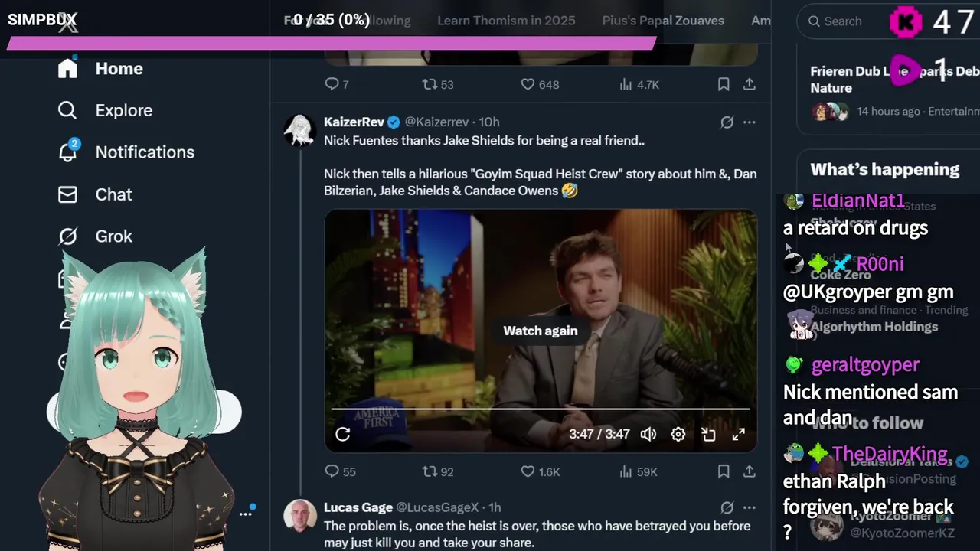Screen dimensions: 980x551
Task: View 4.7K analytics on top post
Action: click(x=639, y=84)
